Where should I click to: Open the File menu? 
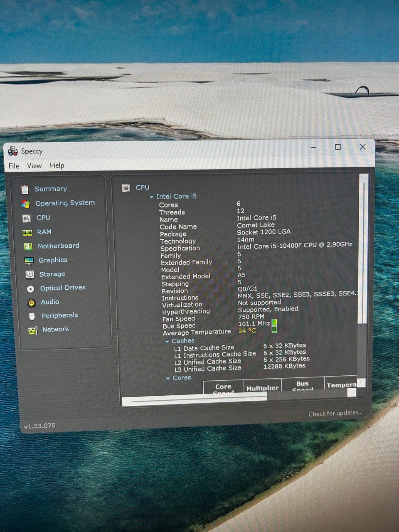tap(14, 166)
